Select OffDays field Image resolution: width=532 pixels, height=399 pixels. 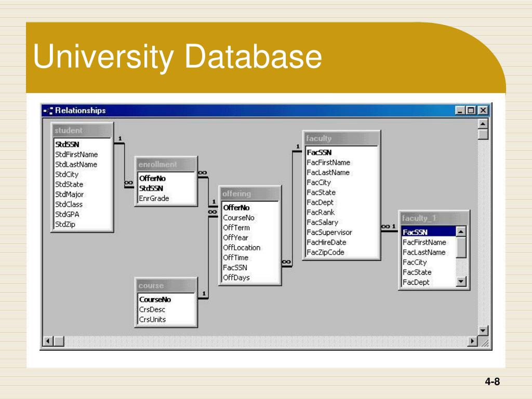tap(236, 277)
